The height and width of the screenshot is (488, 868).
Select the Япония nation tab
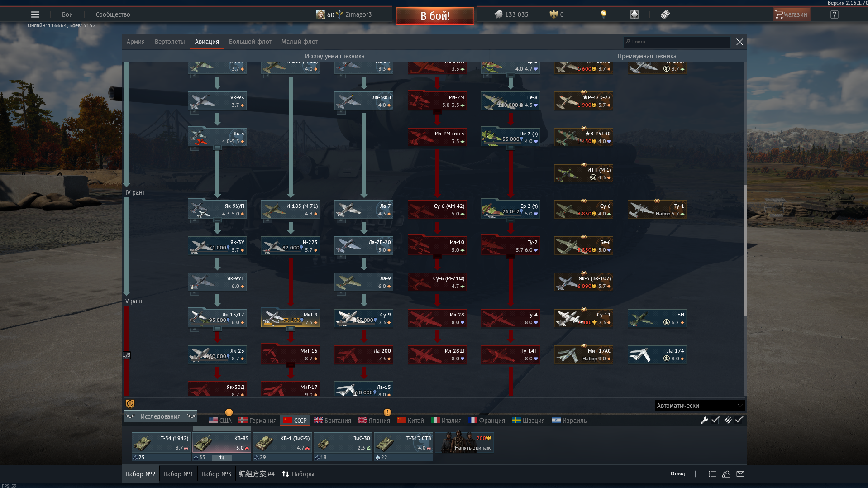[x=374, y=421]
